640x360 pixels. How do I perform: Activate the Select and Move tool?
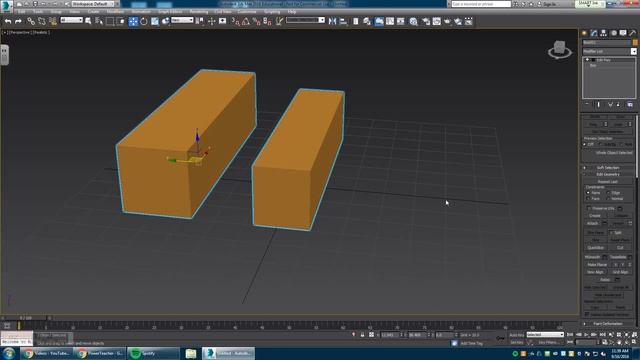pyautogui.click(x=133, y=21)
